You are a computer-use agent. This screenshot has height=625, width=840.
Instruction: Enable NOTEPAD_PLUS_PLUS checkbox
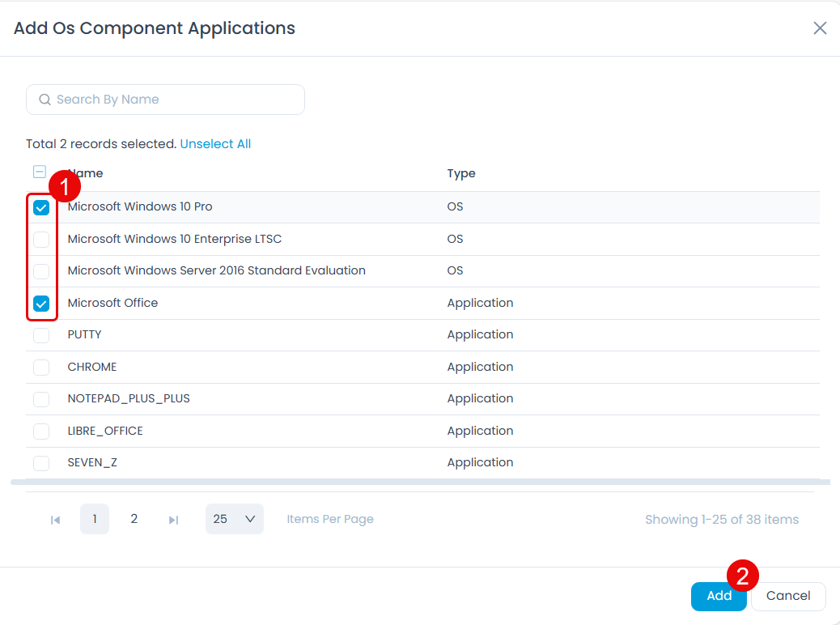[40, 398]
